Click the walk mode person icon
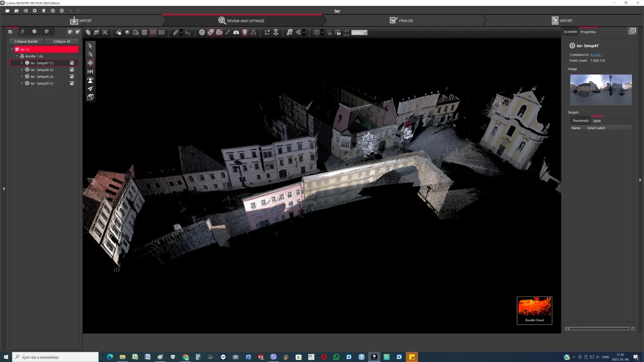This screenshot has height=362, width=644. [x=90, y=80]
